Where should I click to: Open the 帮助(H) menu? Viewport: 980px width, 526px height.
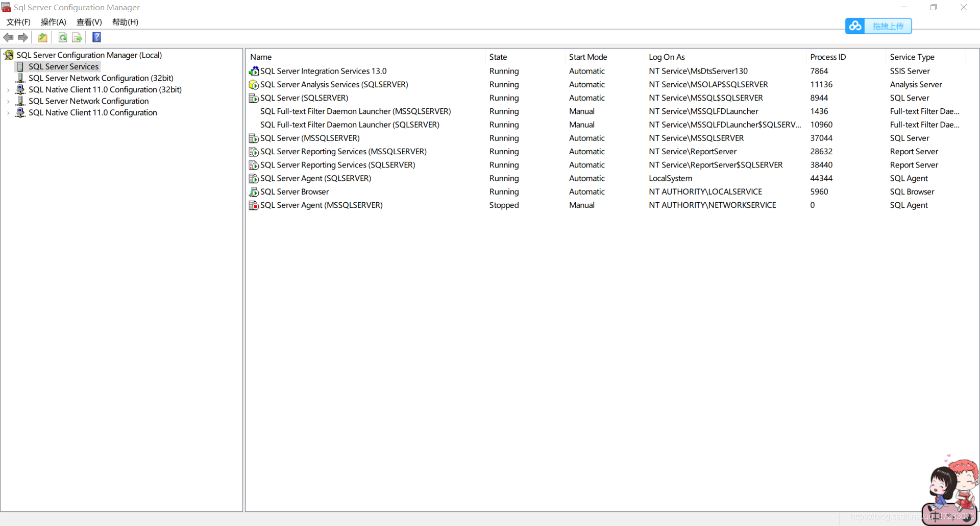pyautogui.click(x=125, y=22)
